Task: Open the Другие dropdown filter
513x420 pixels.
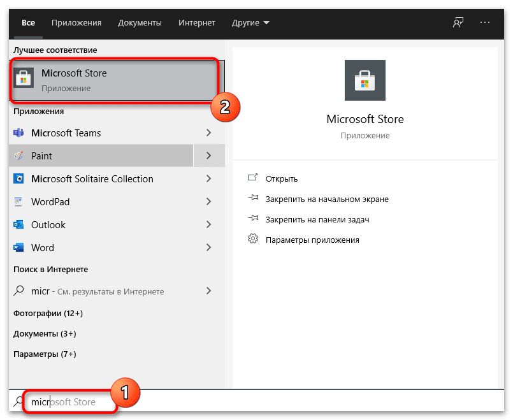Action: coord(250,22)
